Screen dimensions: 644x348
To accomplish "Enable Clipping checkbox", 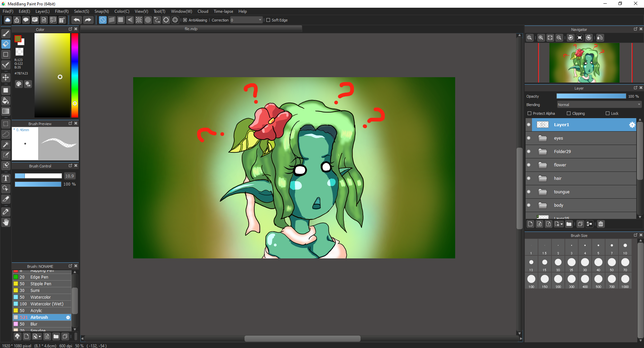I will (569, 113).
